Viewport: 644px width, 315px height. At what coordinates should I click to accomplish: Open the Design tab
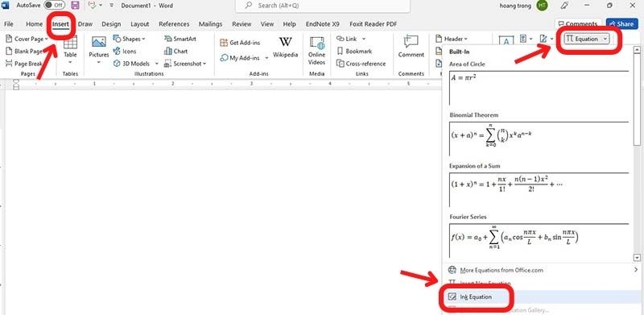click(111, 24)
